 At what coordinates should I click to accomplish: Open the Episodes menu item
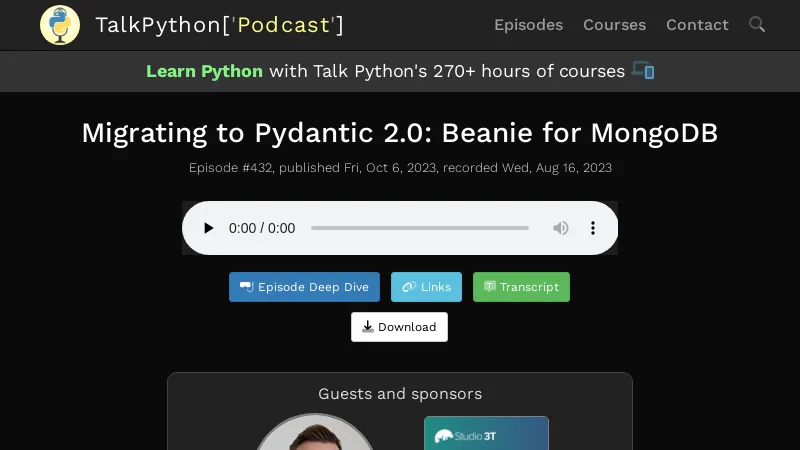pos(528,25)
